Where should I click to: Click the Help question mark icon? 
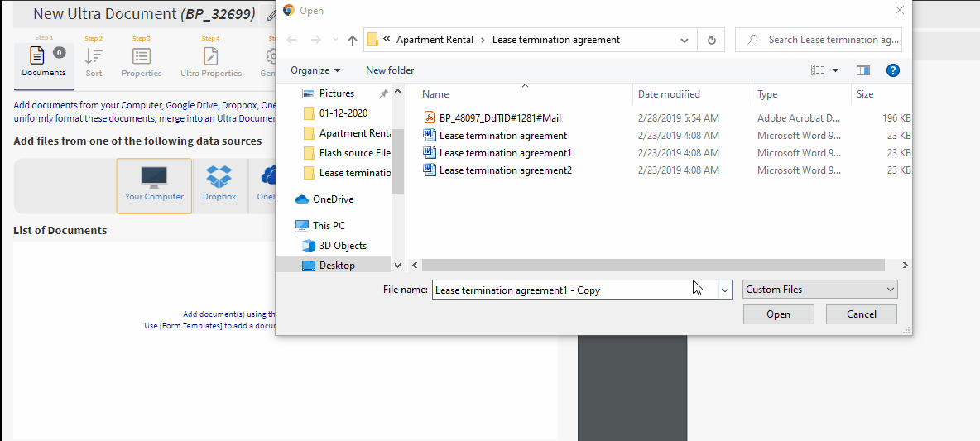[892, 70]
